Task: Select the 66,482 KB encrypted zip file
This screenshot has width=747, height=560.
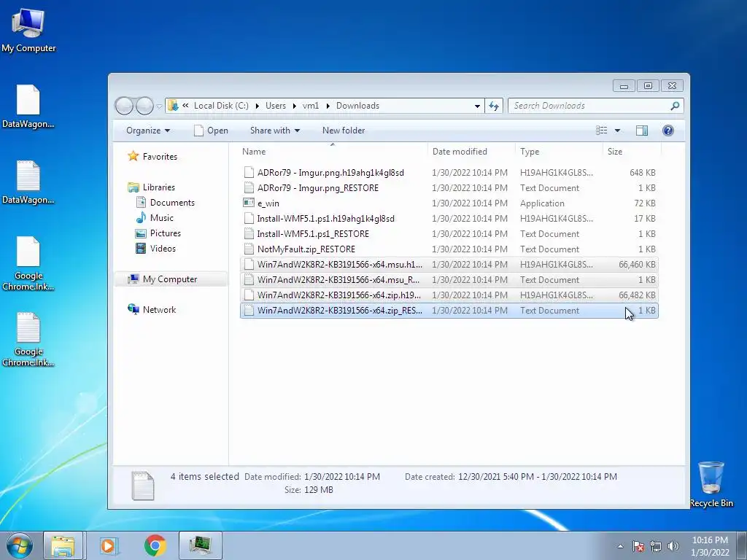Action: click(449, 295)
